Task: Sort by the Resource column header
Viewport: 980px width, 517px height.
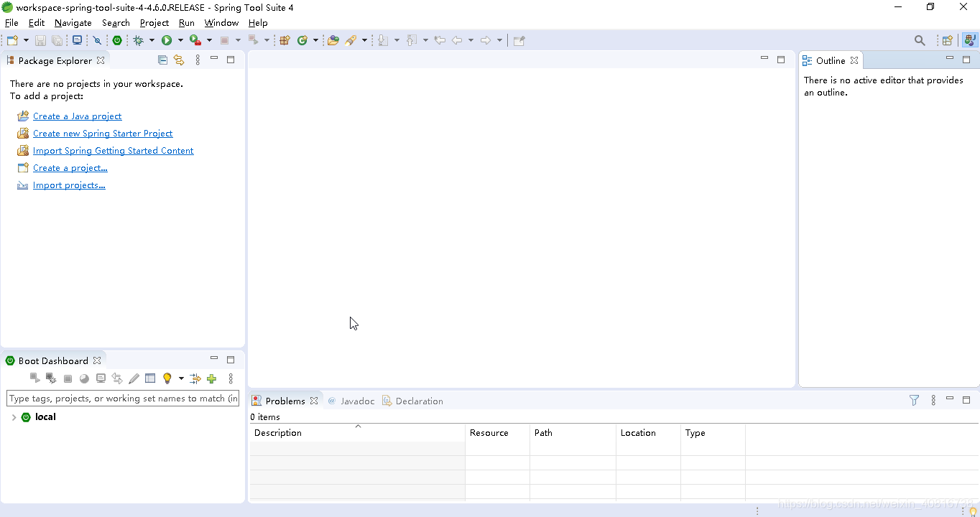Action: pos(497,433)
